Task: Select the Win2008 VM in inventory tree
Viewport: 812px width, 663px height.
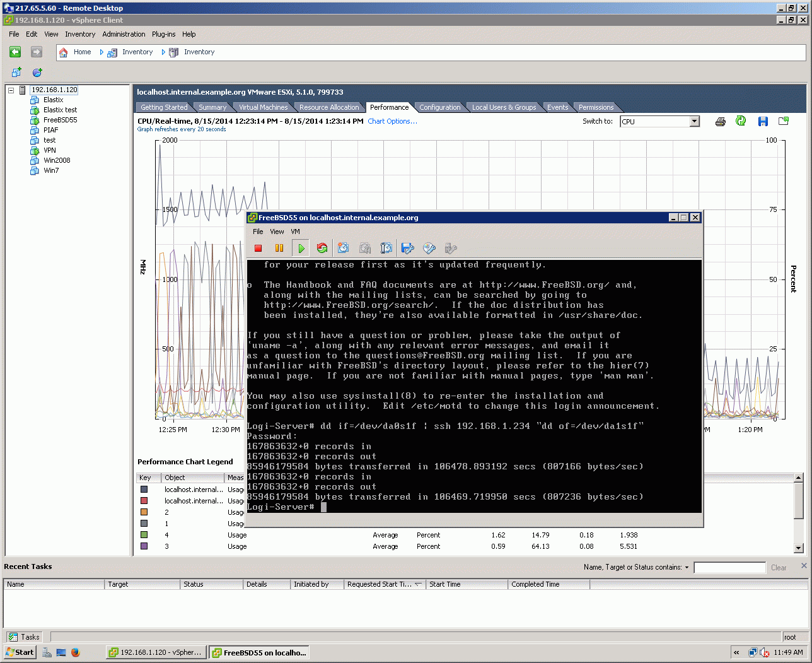Action: pyautogui.click(x=57, y=160)
